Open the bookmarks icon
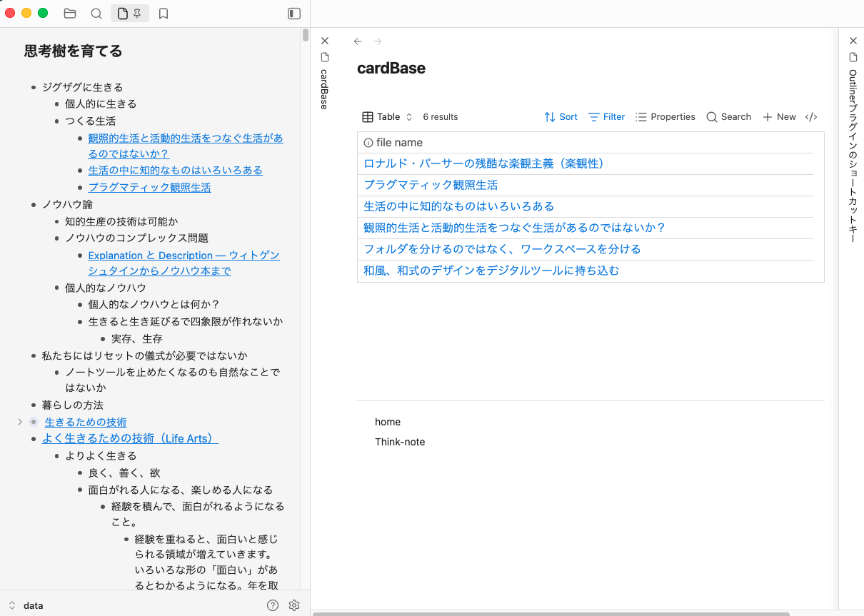Image resolution: width=864 pixels, height=616 pixels. pos(164,14)
